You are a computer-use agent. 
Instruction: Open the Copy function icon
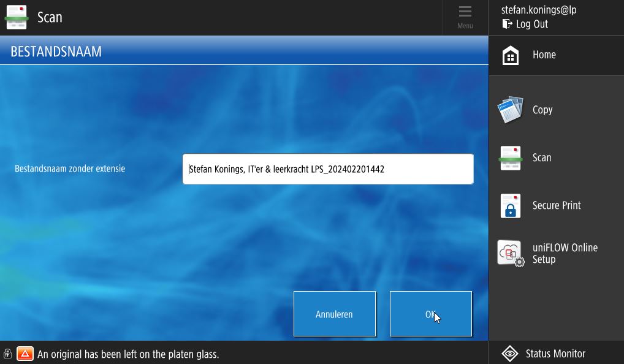(x=510, y=110)
